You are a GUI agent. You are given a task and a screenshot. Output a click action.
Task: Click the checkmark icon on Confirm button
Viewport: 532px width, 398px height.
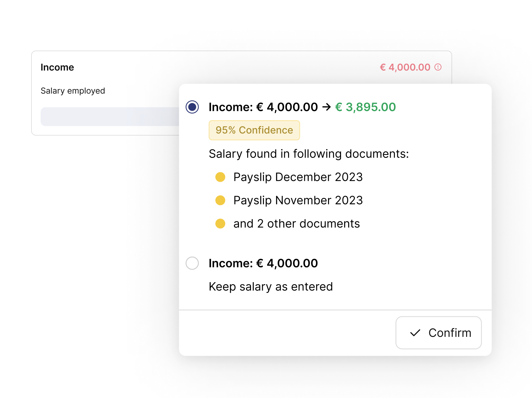coord(415,333)
